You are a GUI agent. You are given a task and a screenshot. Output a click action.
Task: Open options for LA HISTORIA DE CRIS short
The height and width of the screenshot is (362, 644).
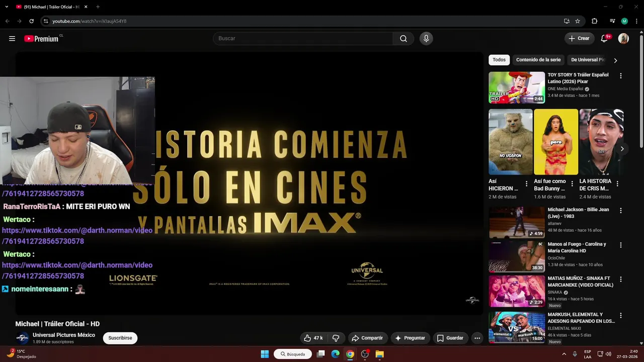click(x=617, y=184)
